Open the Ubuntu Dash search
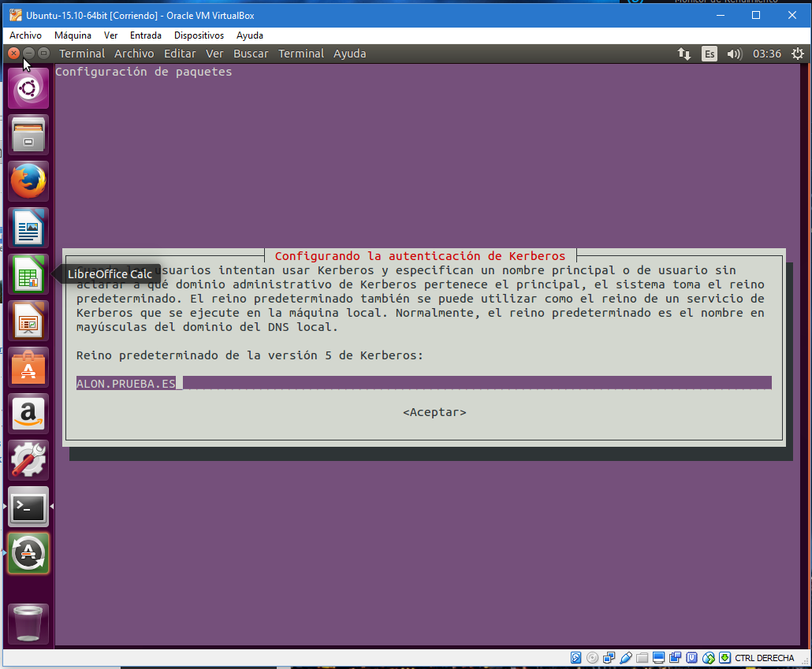Image resolution: width=812 pixels, height=669 pixels. point(28,88)
